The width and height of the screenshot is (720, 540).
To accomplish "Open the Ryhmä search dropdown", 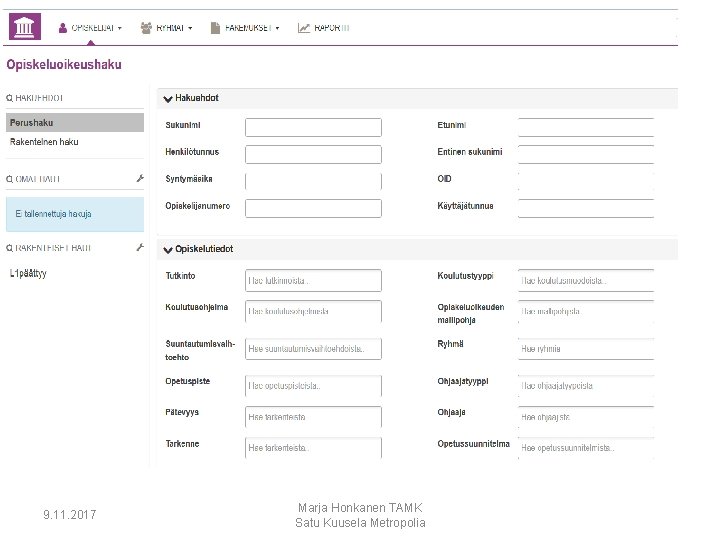I will [x=586, y=349].
